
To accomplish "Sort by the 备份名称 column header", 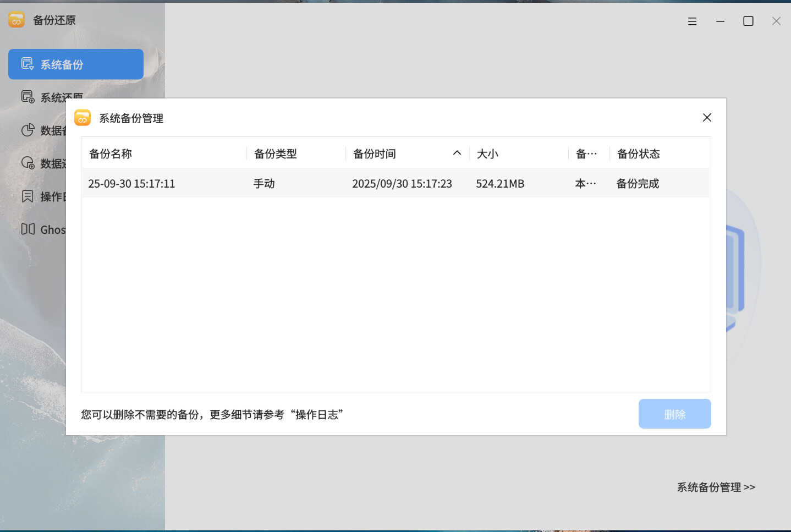I will (x=111, y=154).
